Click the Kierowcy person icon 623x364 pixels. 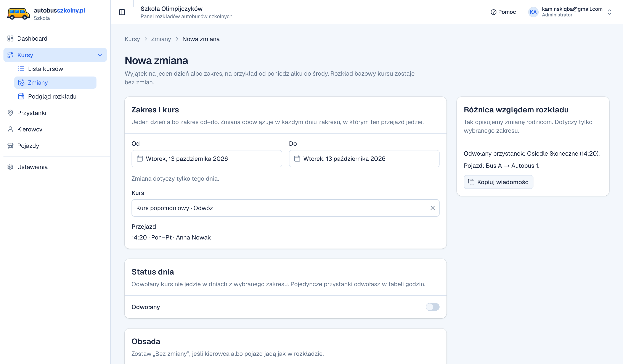(x=10, y=129)
